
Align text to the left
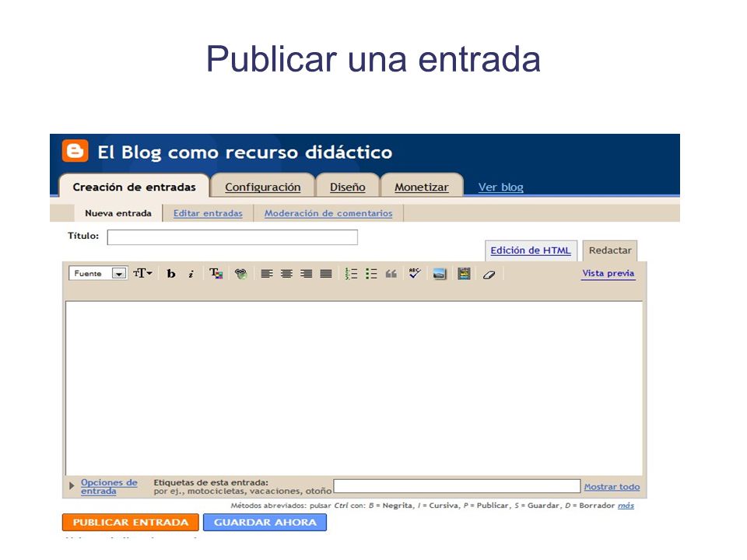267,274
